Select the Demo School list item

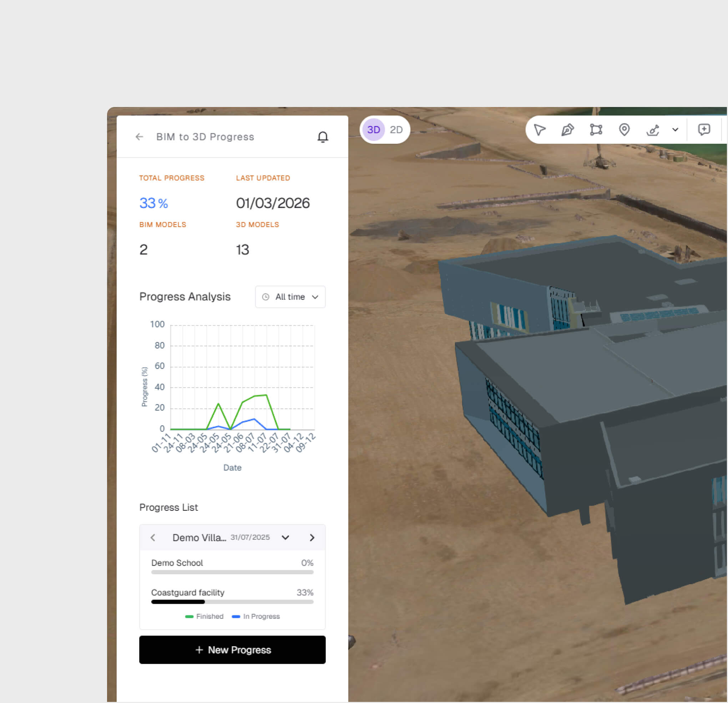tap(177, 563)
